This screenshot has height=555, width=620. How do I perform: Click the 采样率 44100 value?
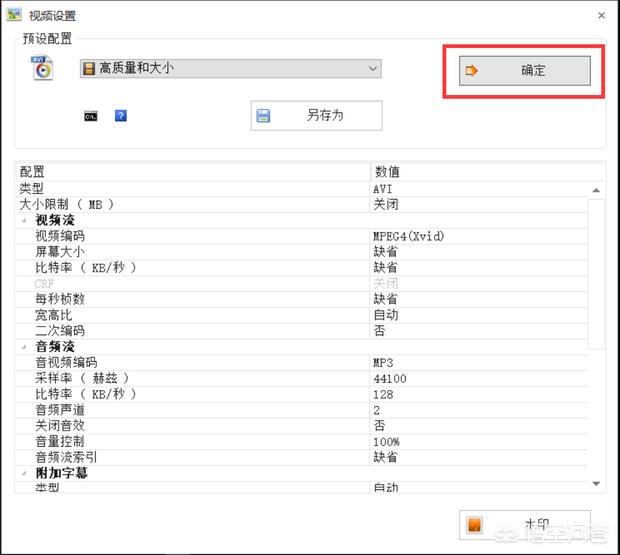click(390, 378)
